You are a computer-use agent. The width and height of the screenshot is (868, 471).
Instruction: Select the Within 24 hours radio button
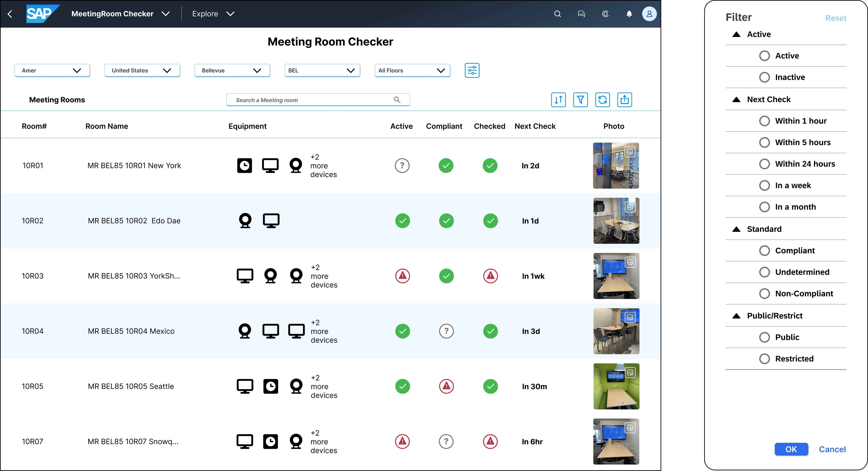(x=765, y=164)
